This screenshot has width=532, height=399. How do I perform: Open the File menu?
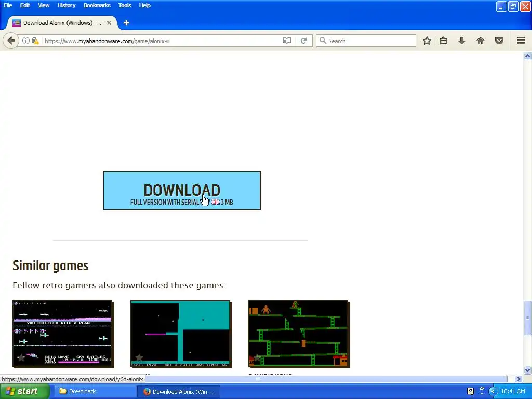(x=8, y=5)
